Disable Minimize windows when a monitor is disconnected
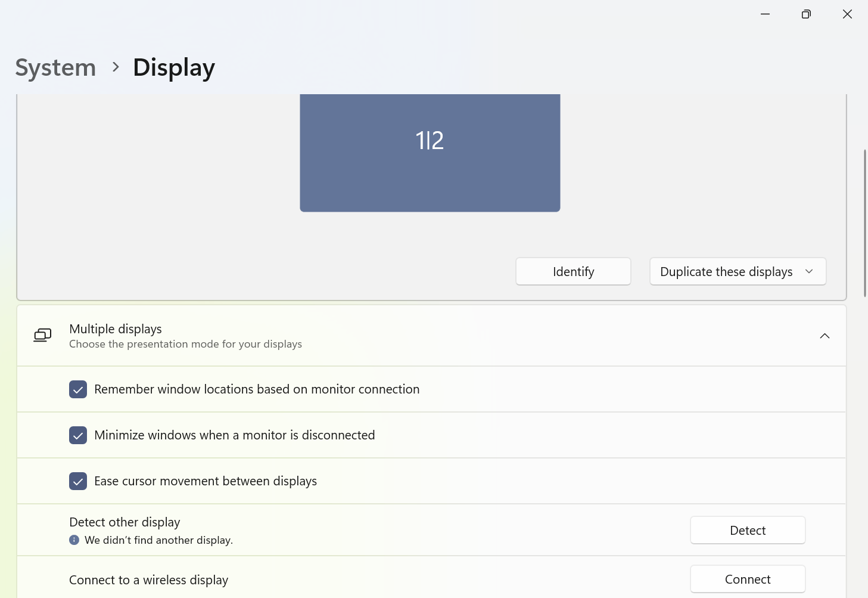Viewport: 868px width, 598px height. coord(78,435)
